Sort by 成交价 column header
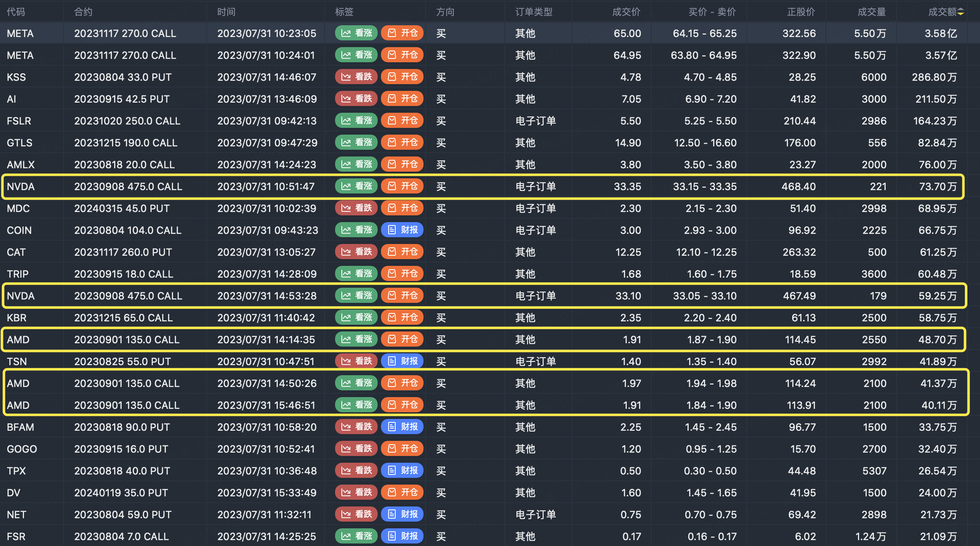 [626, 12]
